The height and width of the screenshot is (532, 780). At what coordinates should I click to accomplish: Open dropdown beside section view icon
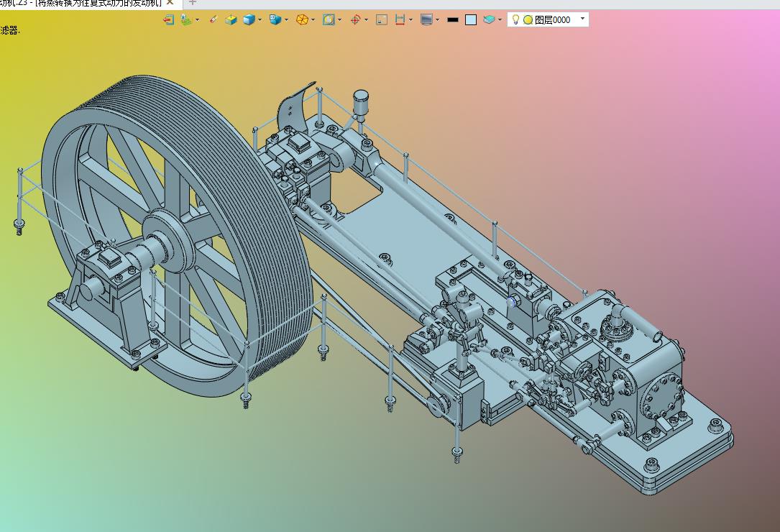[340, 20]
